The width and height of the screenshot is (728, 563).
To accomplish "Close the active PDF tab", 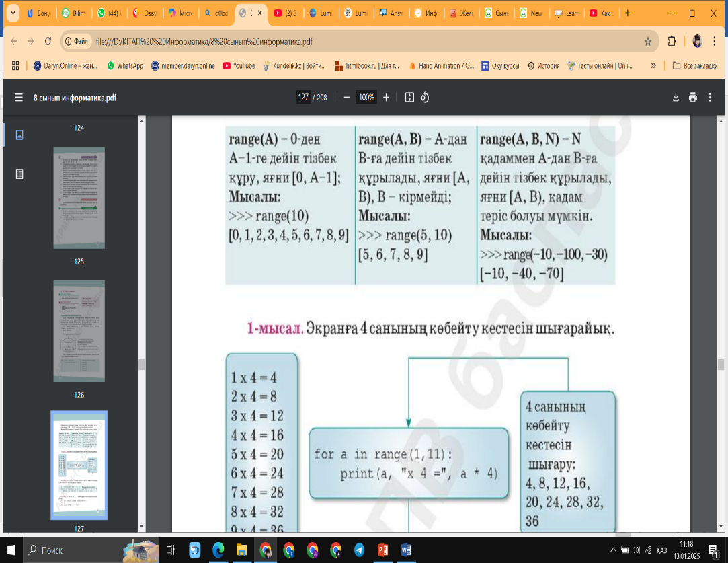I will click(x=259, y=13).
